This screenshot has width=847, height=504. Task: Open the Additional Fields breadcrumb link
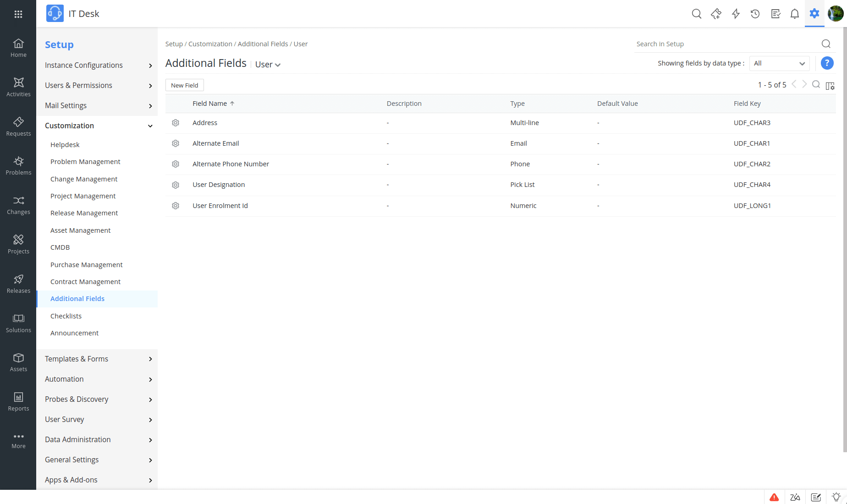pos(263,44)
